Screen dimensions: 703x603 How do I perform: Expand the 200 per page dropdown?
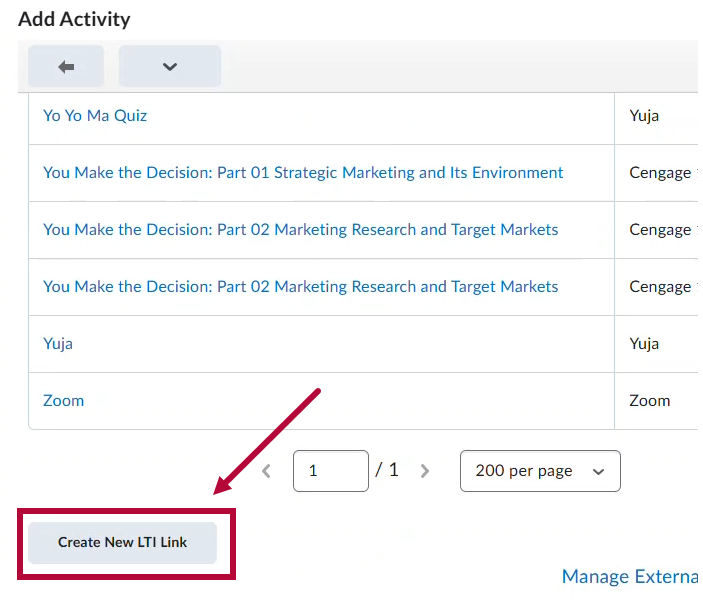[x=540, y=471]
